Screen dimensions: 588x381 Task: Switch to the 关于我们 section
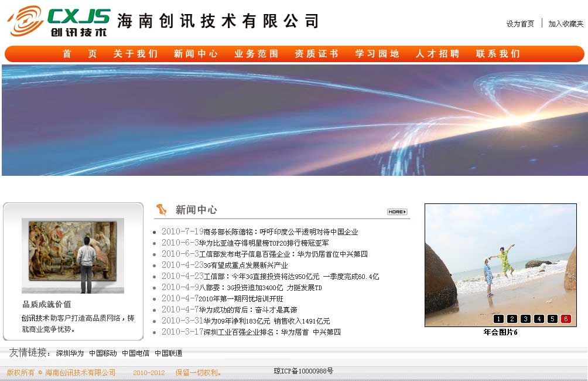135,53
